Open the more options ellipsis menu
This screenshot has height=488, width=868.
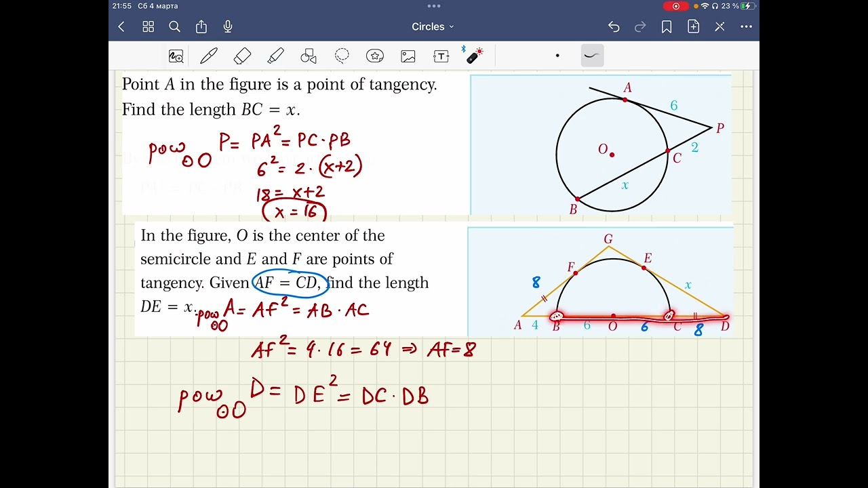pos(746,26)
